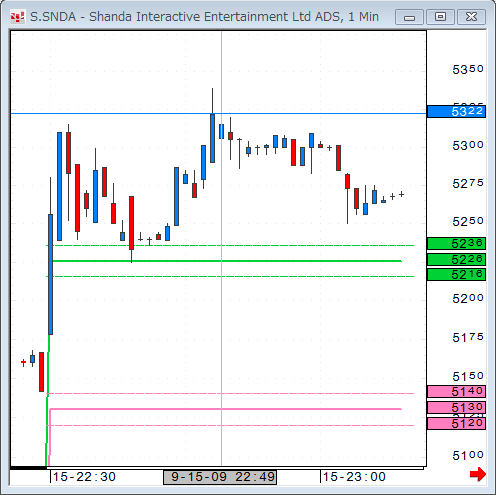
Task: Click the 9-15-09 22:49 cursor time label
Action: [x=220, y=477]
